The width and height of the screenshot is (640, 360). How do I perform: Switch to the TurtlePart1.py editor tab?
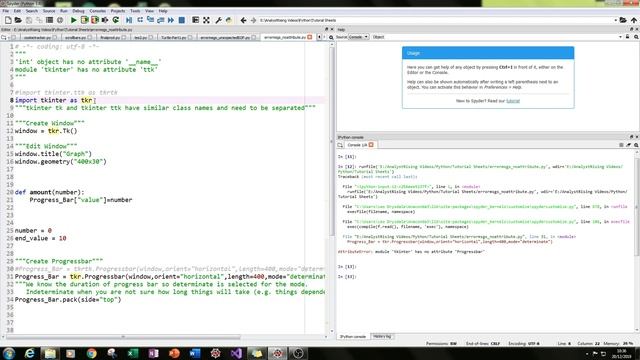pos(174,37)
